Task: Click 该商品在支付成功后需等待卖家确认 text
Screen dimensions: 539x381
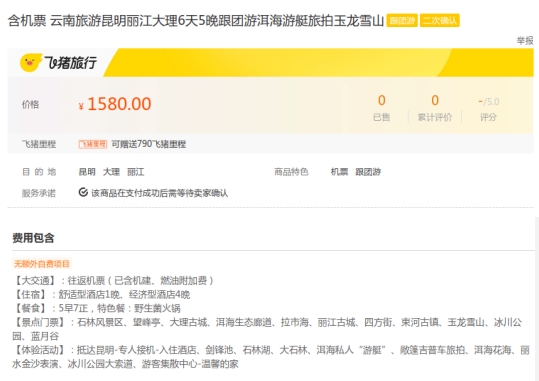Action: 160,193
